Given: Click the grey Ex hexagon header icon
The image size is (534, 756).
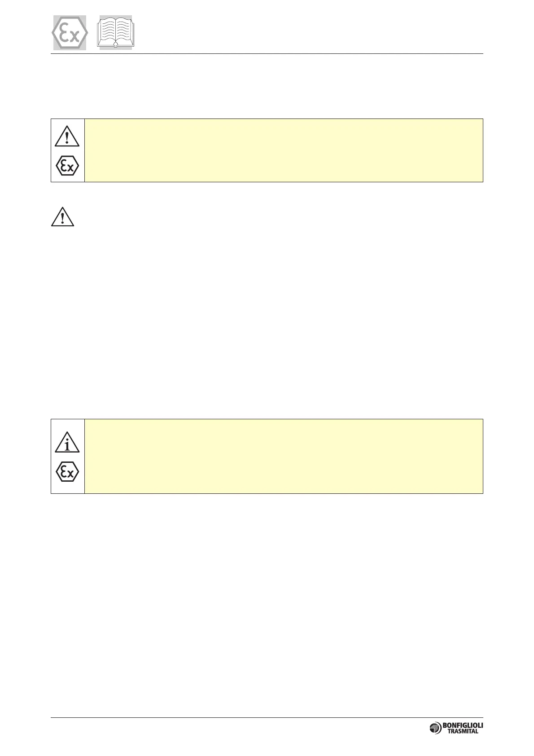Looking at the screenshot, I should pos(70,33).
